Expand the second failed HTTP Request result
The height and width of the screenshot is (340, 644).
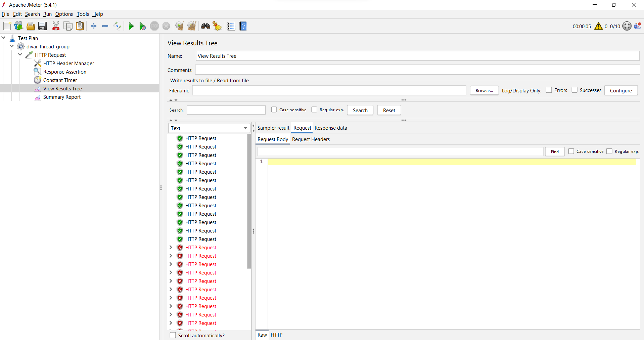[x=171, y=256]
